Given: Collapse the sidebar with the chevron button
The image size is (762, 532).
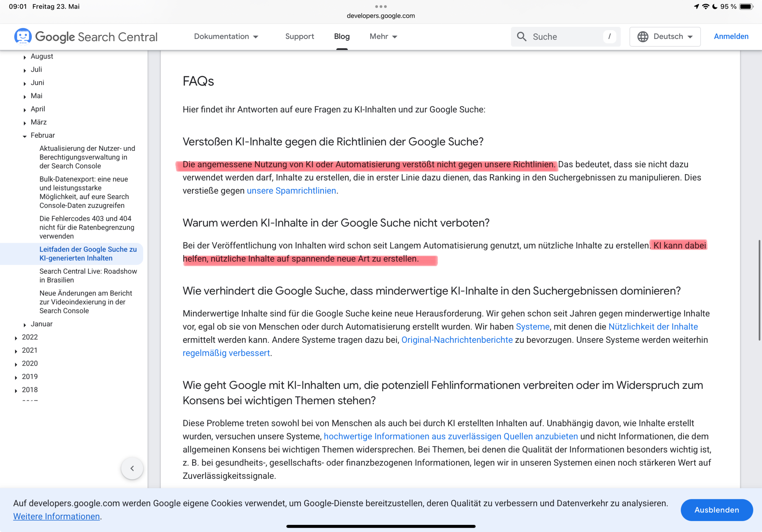Looking at the screenshot, I should (132, 468).
